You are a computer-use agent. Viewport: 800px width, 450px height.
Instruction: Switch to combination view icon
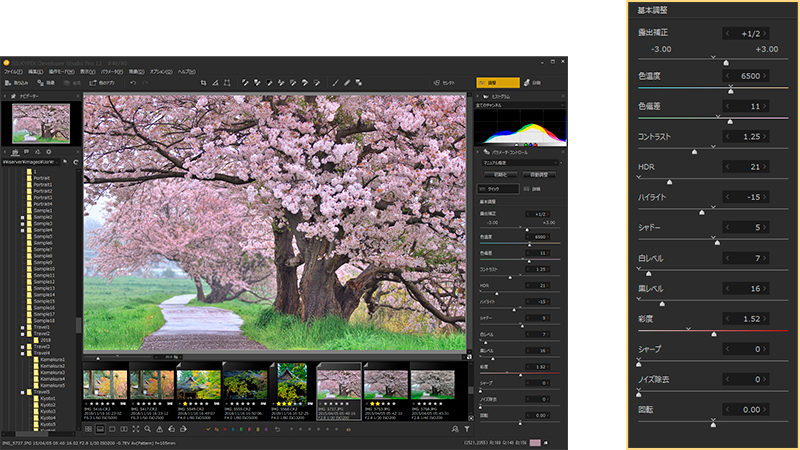100,430
